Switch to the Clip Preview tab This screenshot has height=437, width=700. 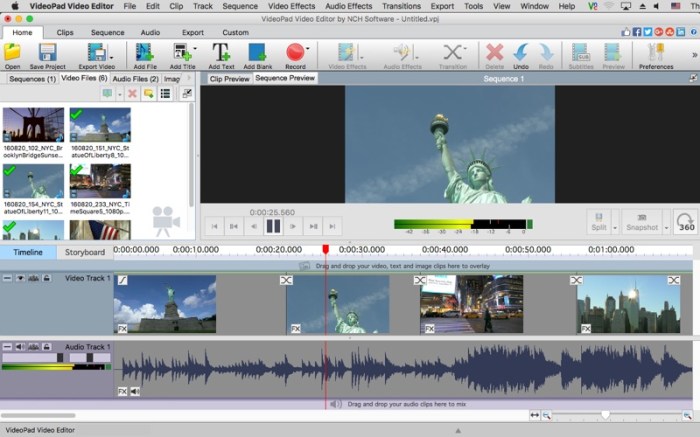[x=229, y=78]
